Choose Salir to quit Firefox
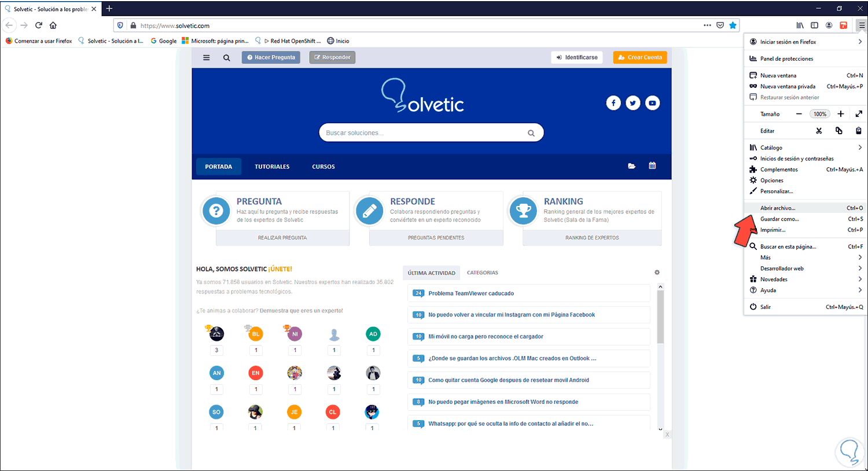Screen dimensions: 868x471 point(806,307)
